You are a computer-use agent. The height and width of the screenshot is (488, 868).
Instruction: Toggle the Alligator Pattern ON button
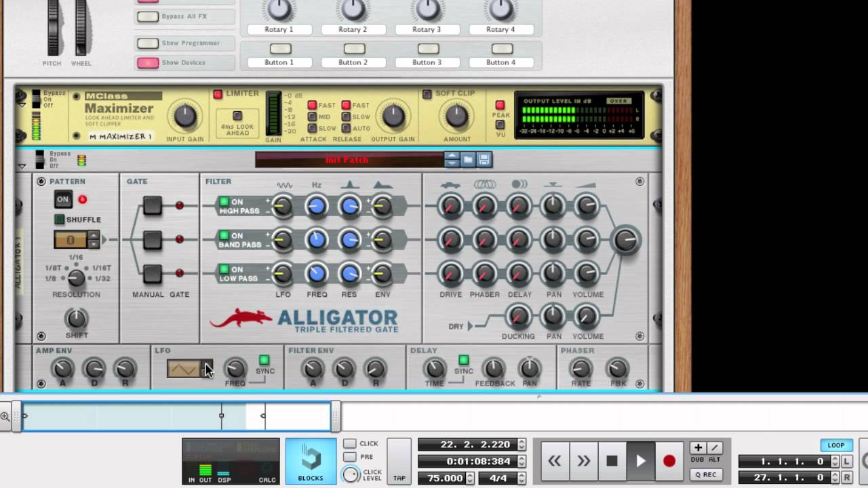pyautogui.click(x=63, y=199)
